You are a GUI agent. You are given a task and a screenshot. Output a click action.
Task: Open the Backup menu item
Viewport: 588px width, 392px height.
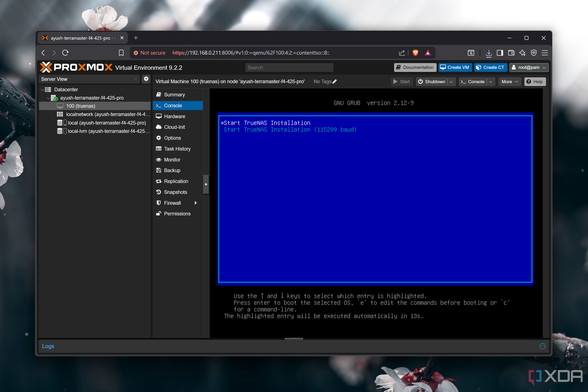pyautogui.click(x=178, y=170)
